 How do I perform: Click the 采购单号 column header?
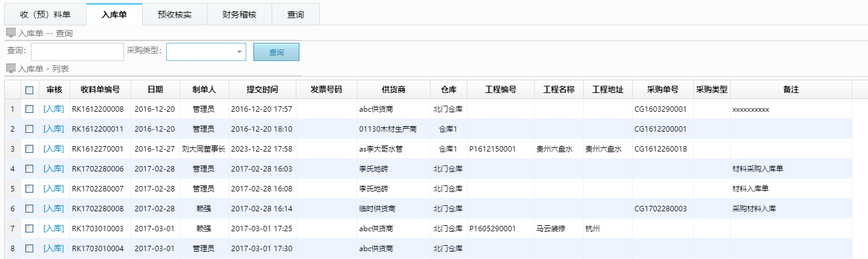click(x=663, y=89)
